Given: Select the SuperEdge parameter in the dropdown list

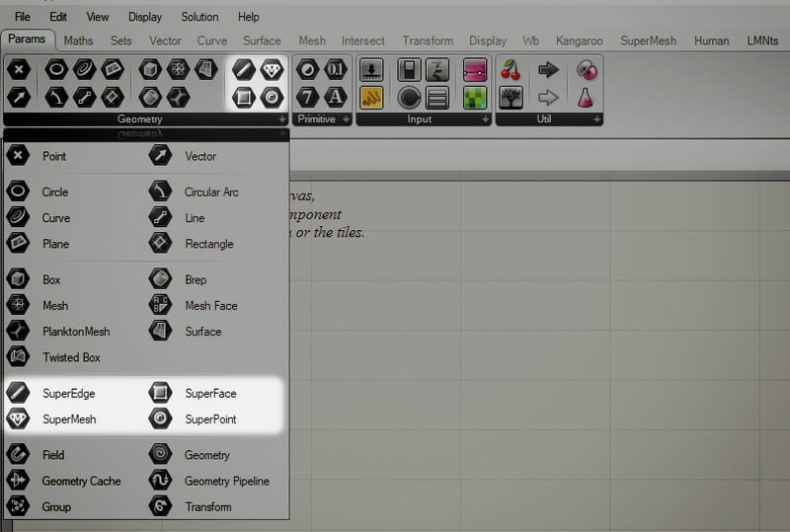Looking at the screenshot, I should [x=68, y=393].
